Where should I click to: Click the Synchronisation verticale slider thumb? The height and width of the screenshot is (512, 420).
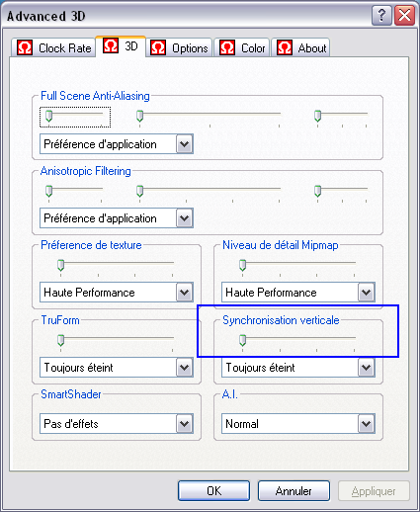pos(242,340)
